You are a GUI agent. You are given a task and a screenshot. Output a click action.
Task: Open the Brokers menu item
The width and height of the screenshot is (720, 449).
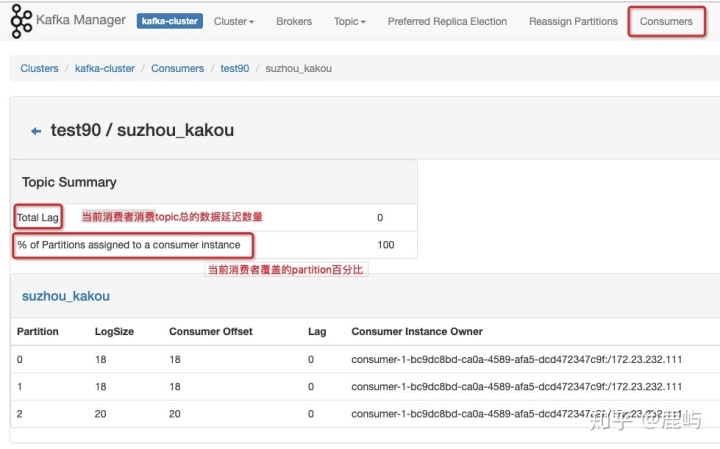[x=294, y=22]
